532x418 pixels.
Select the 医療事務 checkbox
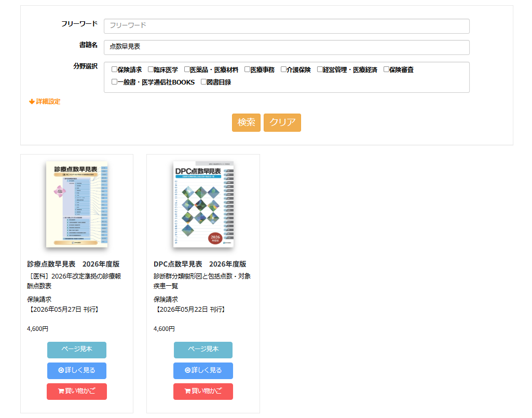248,69
